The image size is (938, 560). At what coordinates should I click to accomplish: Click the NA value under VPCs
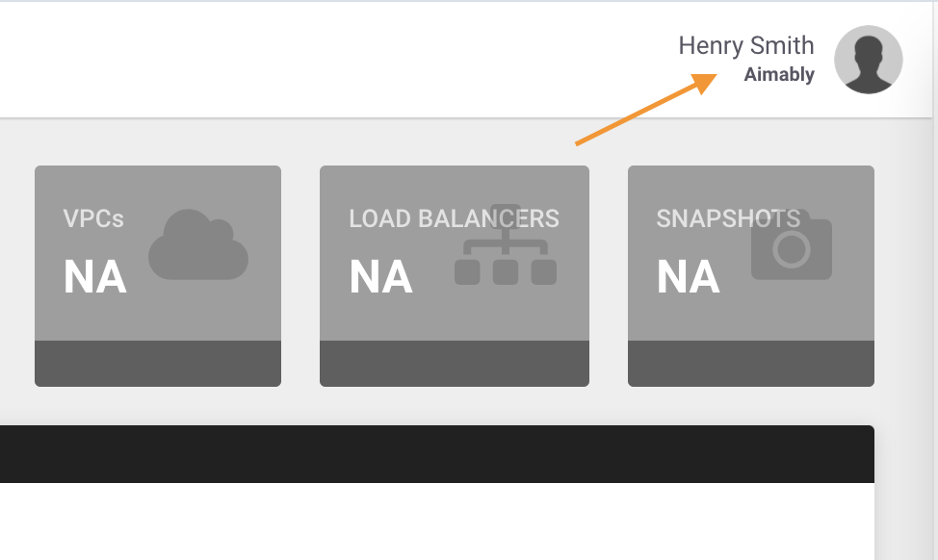click(95, 277)
